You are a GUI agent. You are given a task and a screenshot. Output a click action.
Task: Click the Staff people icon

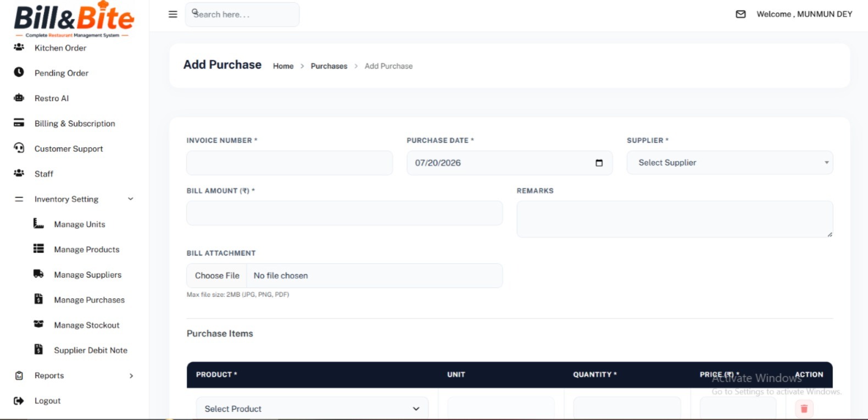[19, 173]
